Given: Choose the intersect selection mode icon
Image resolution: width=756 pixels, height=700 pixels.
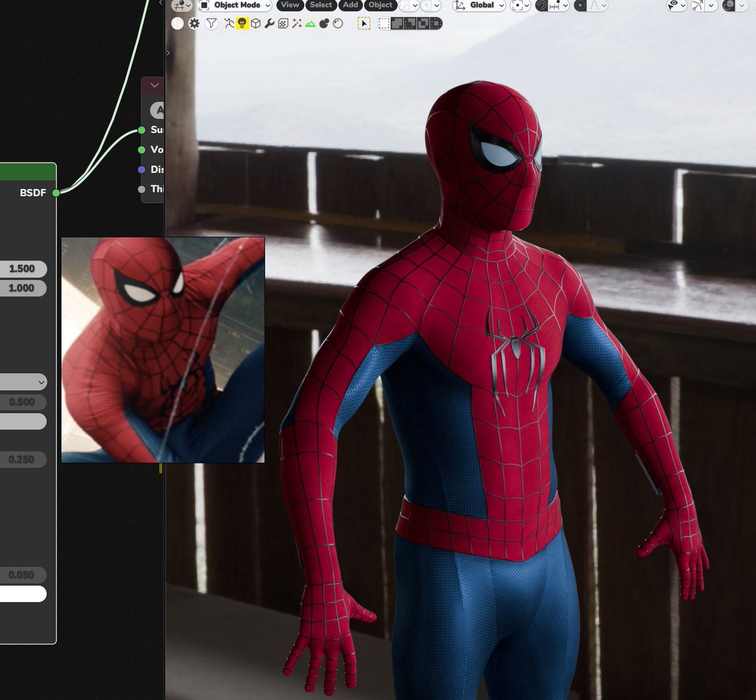Looking at the screenshot, I should (x=435, y=23).
